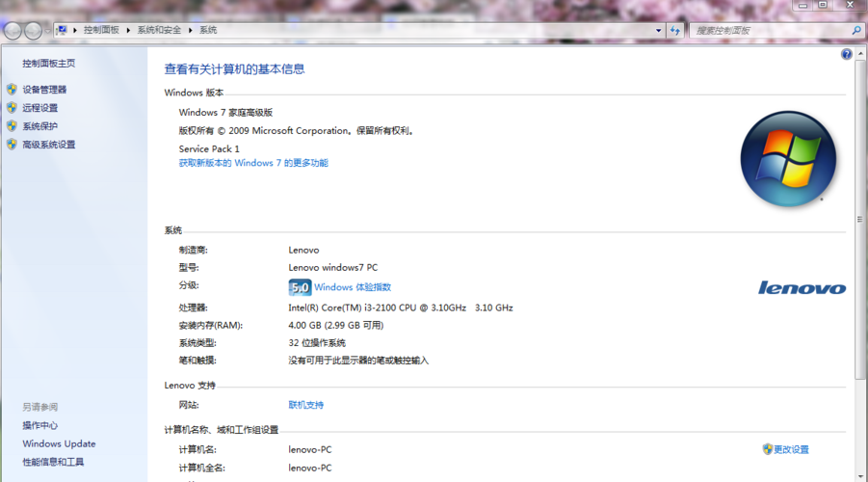Image resolution: width=868 pixels, height=482 pixels.
Task: Open Help via blue question mark
Action: [847, 54]
